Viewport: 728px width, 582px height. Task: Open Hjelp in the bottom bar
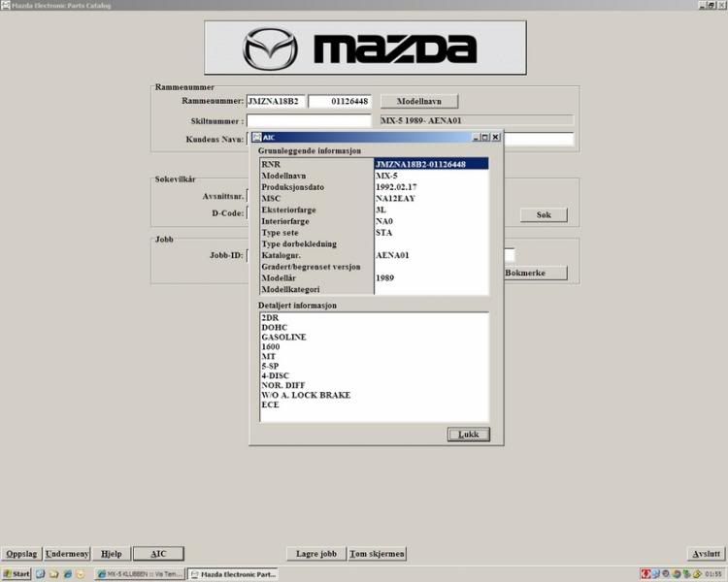coord(112,554)
